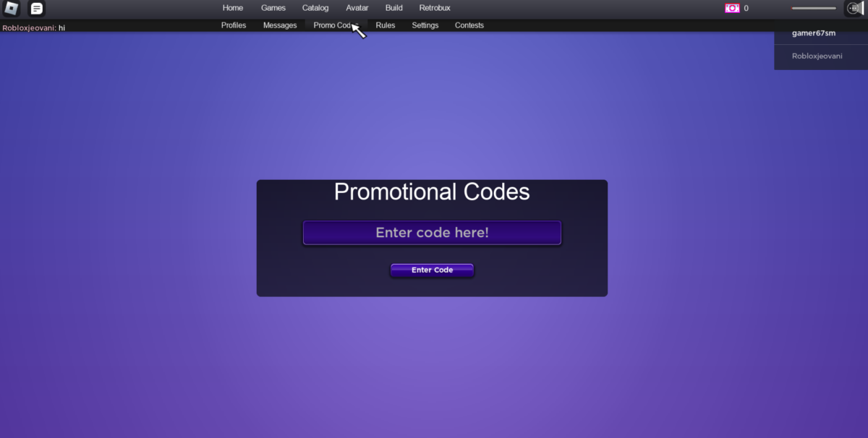This screenshot has height=438, width=868.
Task: Browse the Catalog
Action: click(x=315, y=8)
